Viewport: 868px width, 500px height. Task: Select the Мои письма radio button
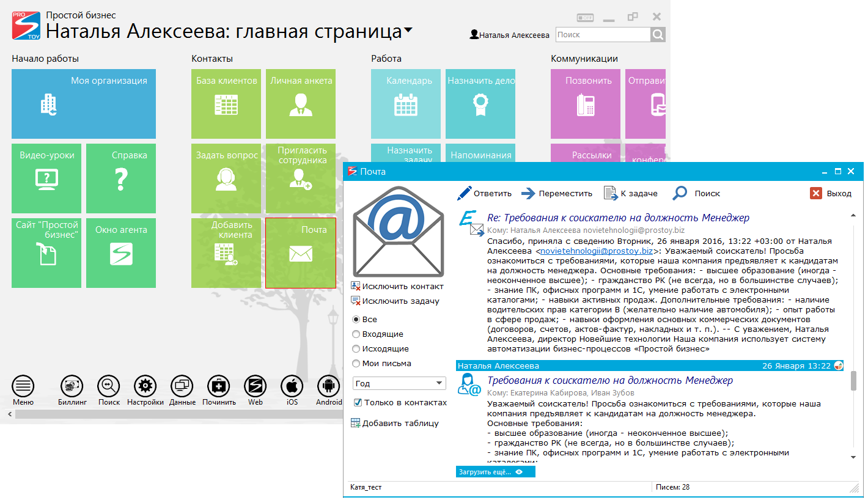pyautogui.click(x=356, y=364)
